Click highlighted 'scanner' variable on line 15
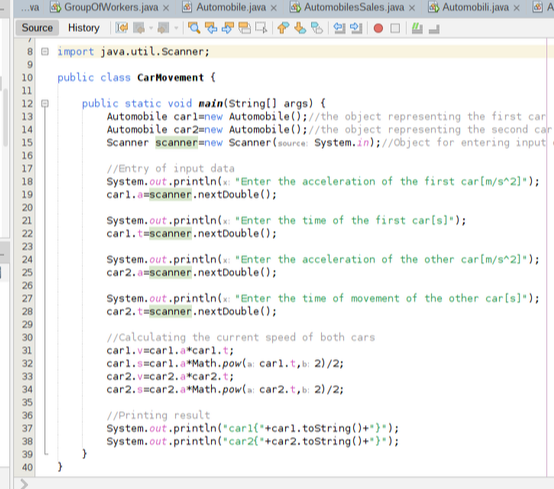This screenshot has width=554, height=489. point(176,143)
